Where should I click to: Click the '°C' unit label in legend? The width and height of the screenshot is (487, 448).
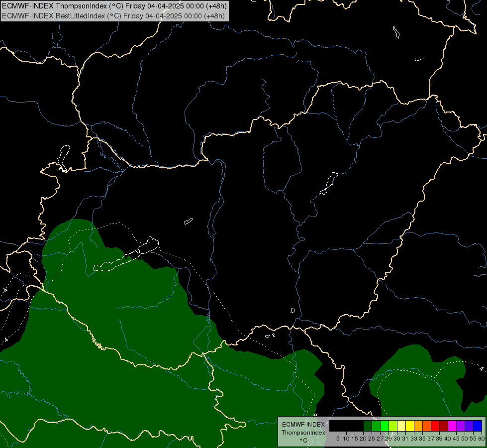303,440
